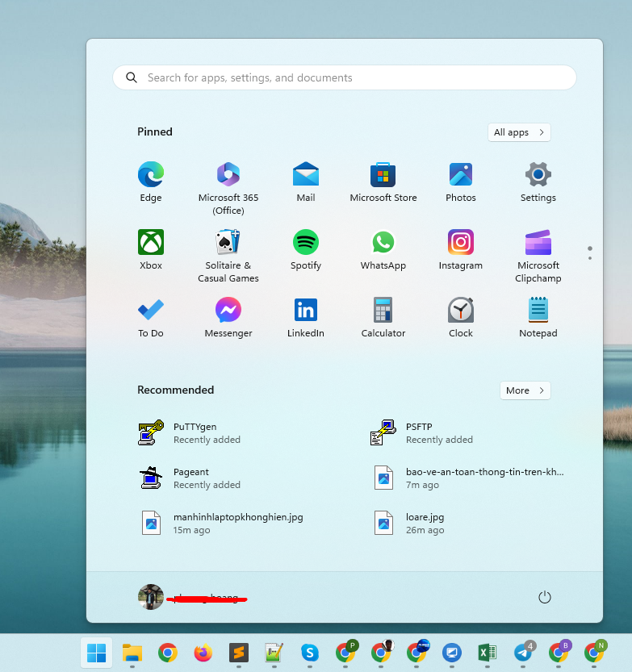Open the To Do app
Image resolution: width=632 pixels, height=672 pixels.
click(150, 318)
